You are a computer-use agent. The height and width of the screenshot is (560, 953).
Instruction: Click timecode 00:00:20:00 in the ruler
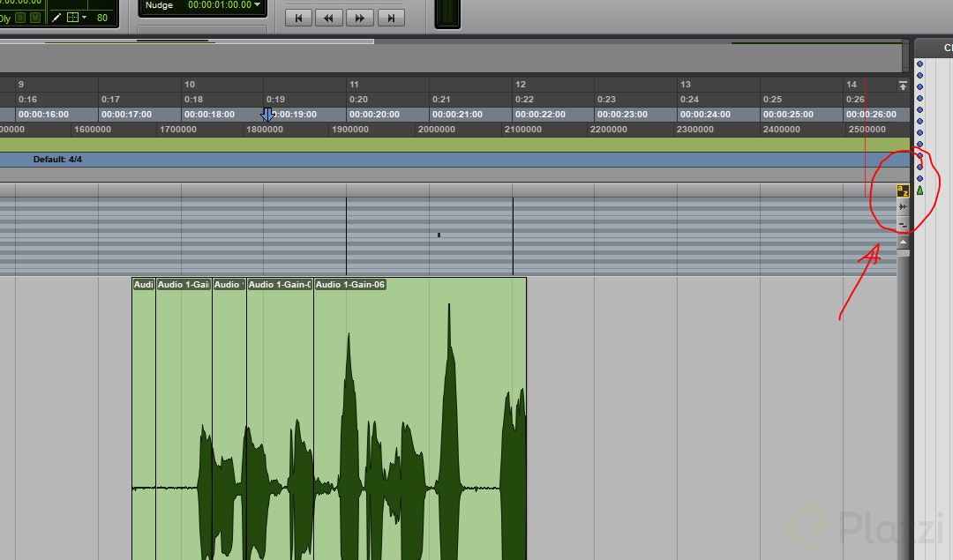click(x=374, y=114)
